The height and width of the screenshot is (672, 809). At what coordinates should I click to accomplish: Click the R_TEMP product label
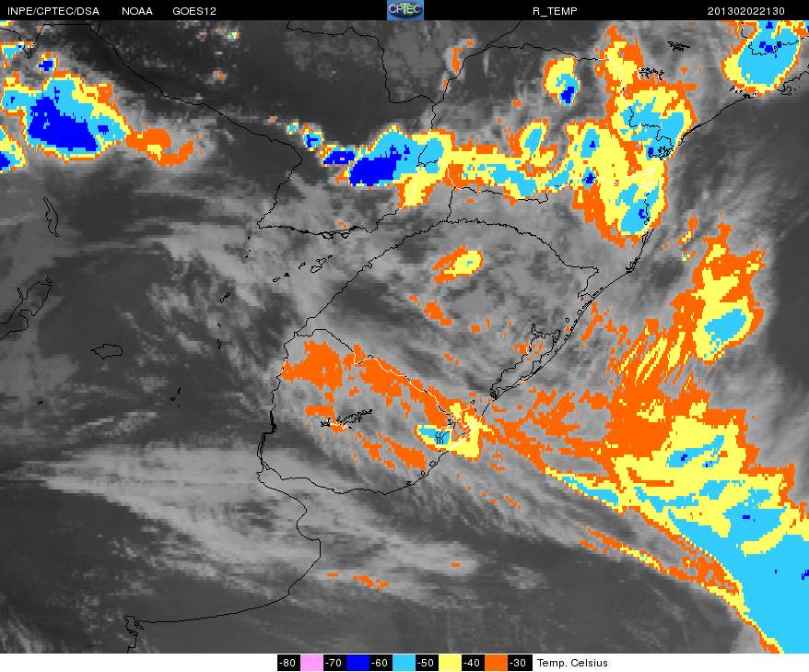pos(555,11)
